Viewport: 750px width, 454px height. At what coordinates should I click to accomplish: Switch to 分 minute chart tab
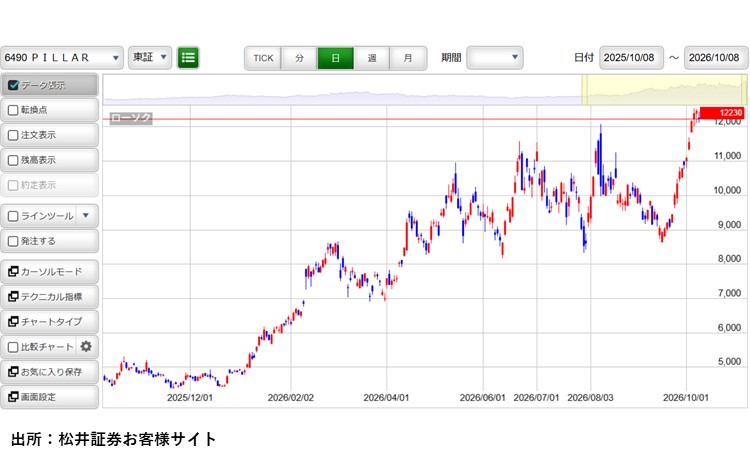coord(299,58)
